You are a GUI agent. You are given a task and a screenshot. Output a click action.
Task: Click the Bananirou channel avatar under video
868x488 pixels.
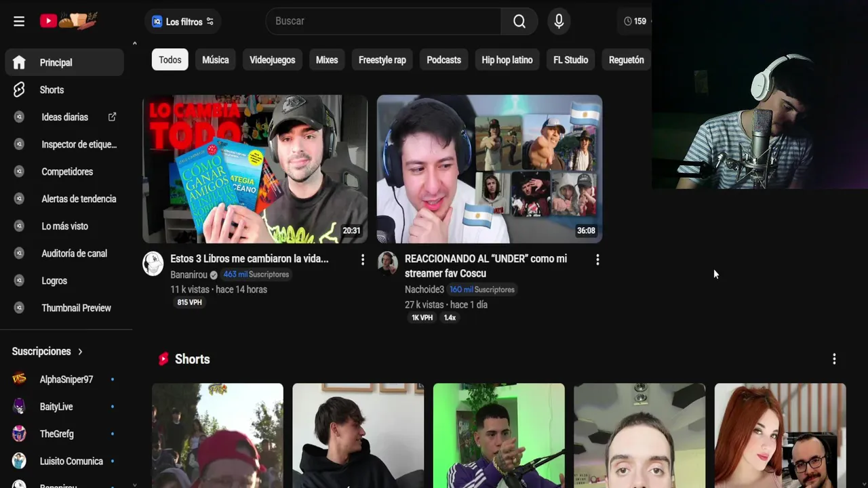pos(153,264)
